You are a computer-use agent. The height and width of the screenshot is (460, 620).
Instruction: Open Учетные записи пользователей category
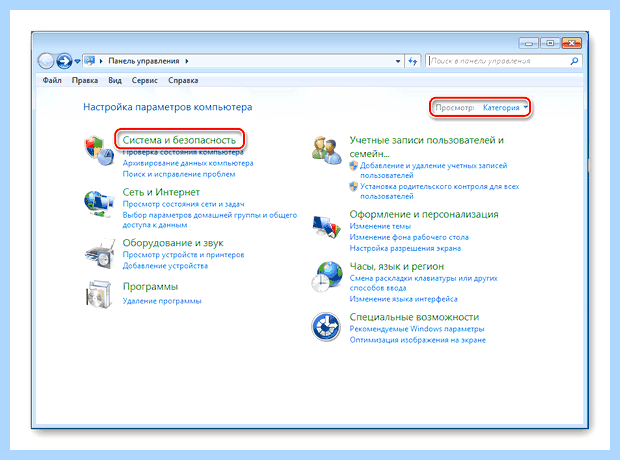[x=427, y=146]
